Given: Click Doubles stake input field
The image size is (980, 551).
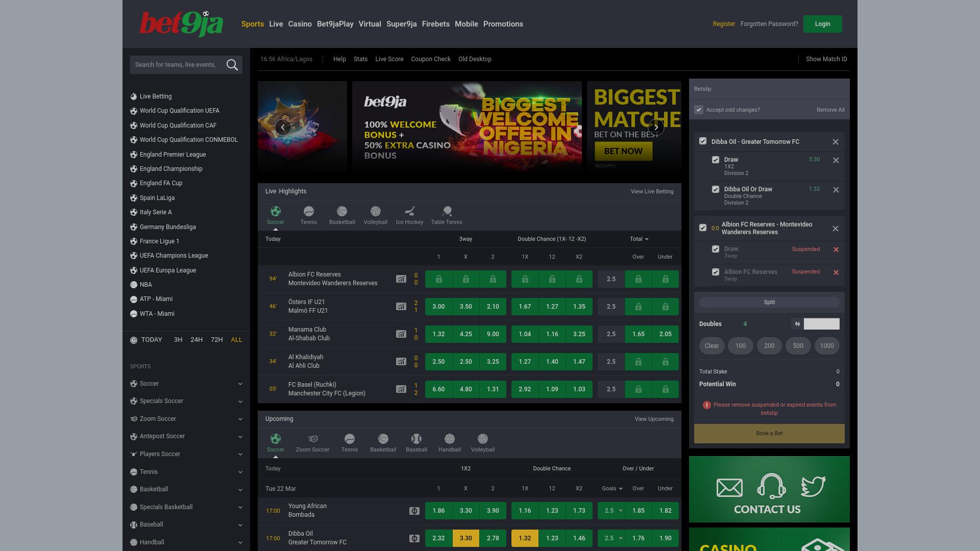Looking at the screenshot, I should click(x=821, y=324).
